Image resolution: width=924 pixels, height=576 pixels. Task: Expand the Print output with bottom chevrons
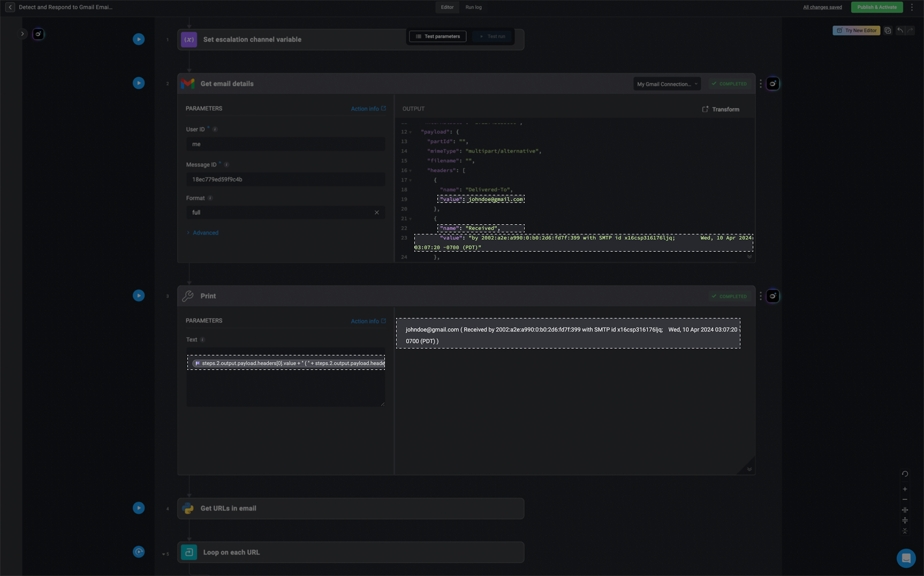pos(749,469)
